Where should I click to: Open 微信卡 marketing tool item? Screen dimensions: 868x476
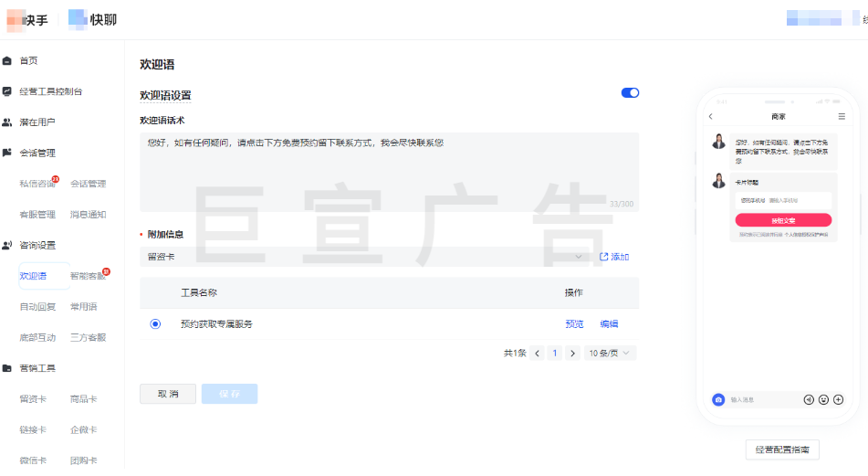[x=33, y=460]
